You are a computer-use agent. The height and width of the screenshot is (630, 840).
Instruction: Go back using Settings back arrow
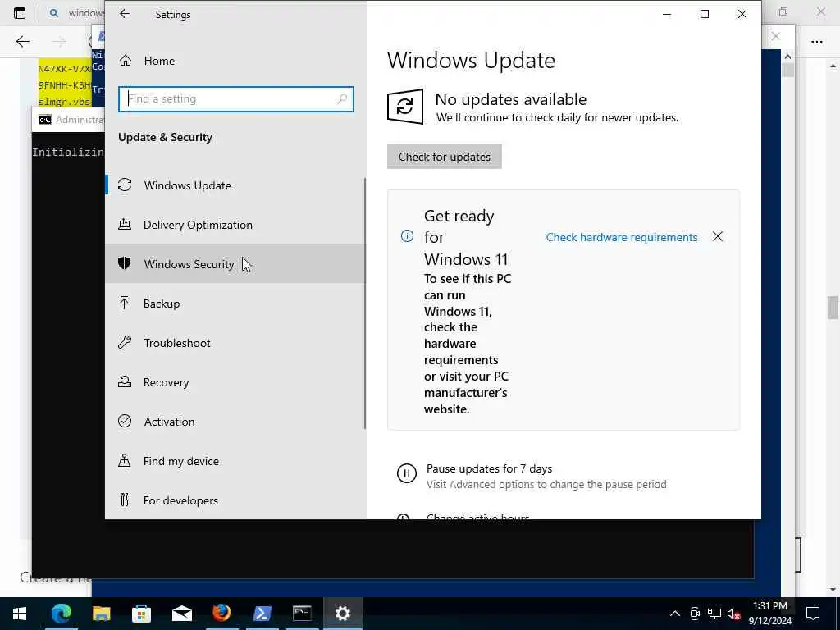125,14
